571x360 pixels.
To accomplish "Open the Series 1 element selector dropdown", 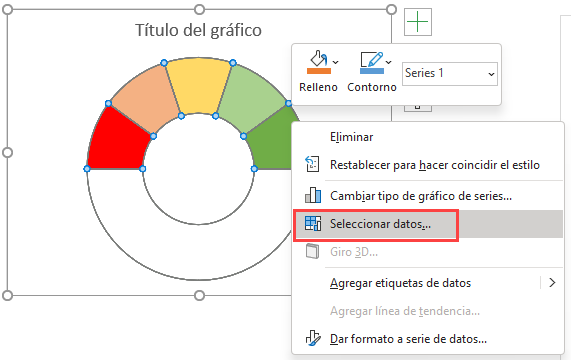I will 450,74.
